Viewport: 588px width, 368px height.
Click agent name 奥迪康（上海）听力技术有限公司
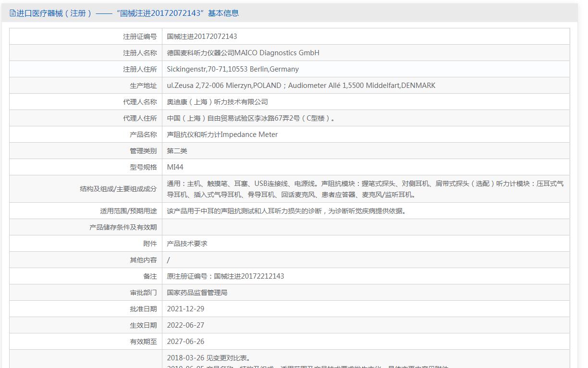tap(218, 102)
